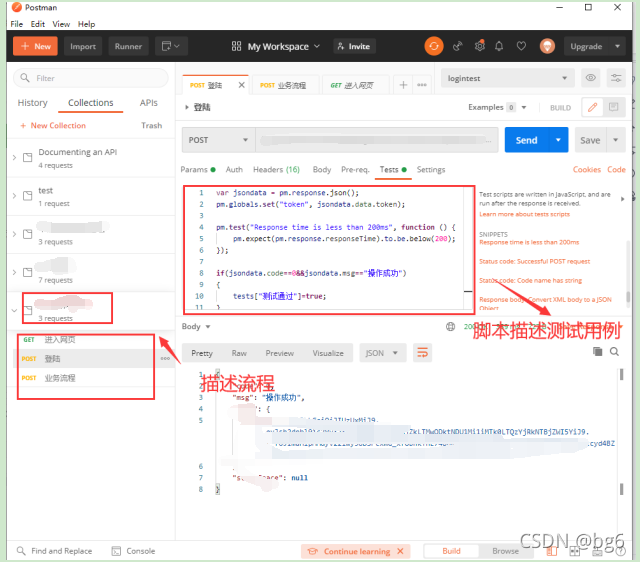Open the Console icon at bottom
640x562 pixels.
pos(116,551)
